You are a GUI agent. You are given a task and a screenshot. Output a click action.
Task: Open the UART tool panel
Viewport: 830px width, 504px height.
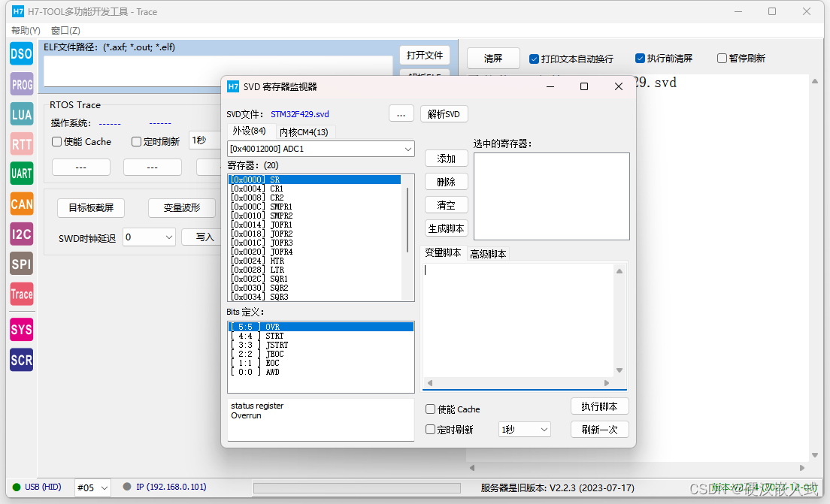pyautogui.click(x=20, y=174)
